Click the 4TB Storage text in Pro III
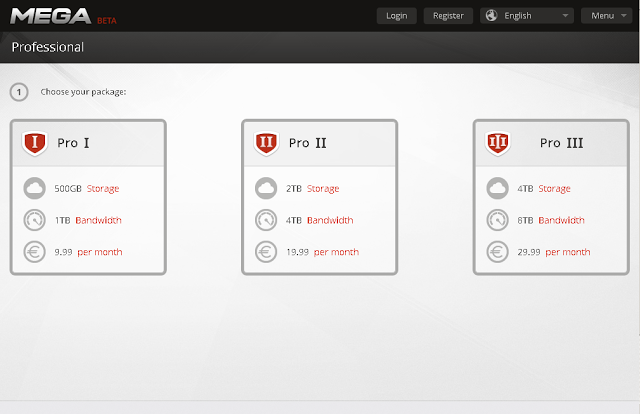This screenshot has width=640, height=414. [544, 188]
